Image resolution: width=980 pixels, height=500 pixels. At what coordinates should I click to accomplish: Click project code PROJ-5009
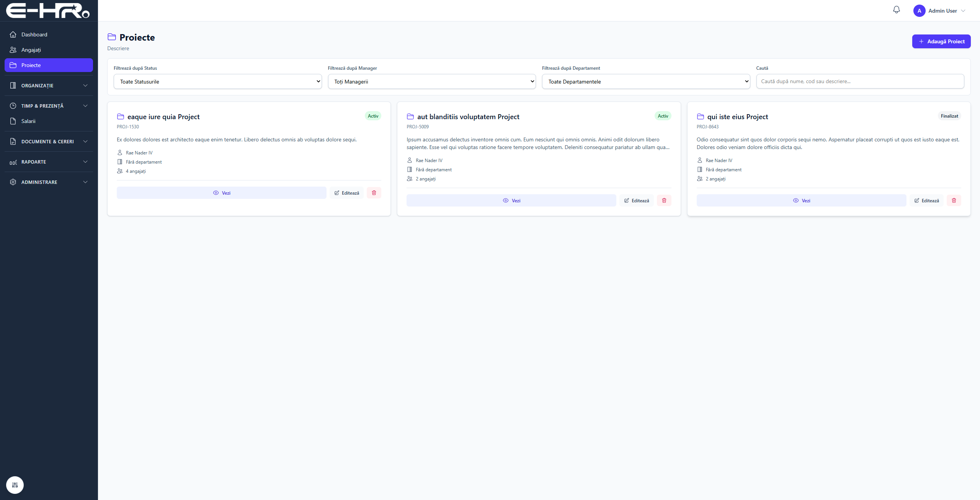pyautogui.click(x=418, y=127)
